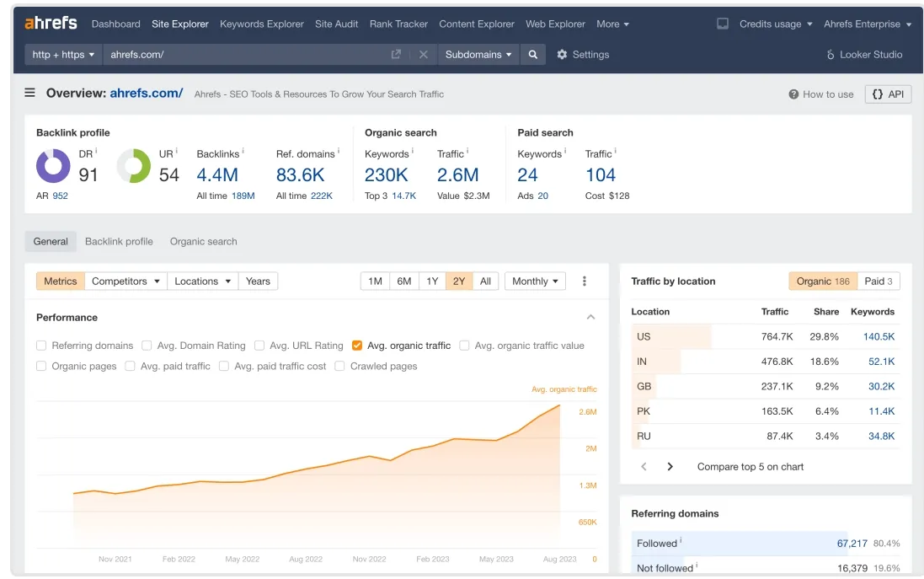Set chart range to 1Y
This screenshot has height=579, width=924.
(x=433, y=281)
